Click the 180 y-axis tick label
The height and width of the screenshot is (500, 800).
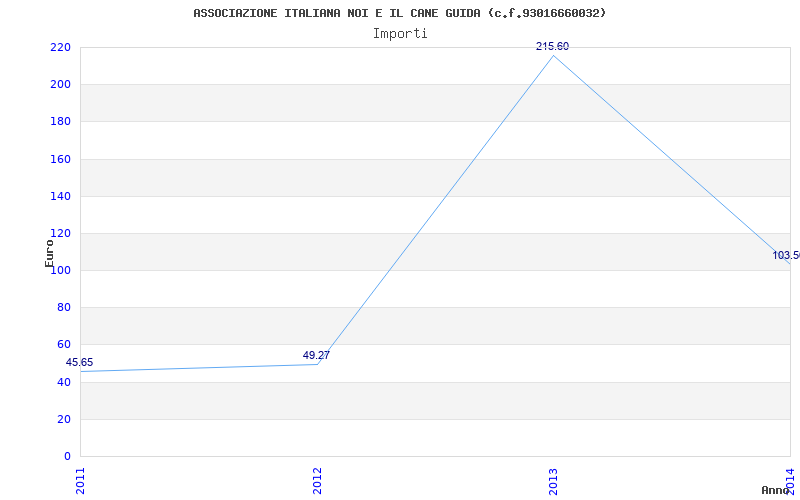pos(60,122)
